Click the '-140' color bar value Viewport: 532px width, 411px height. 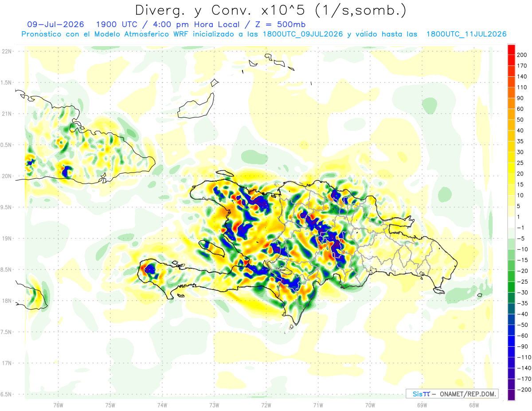524,368
